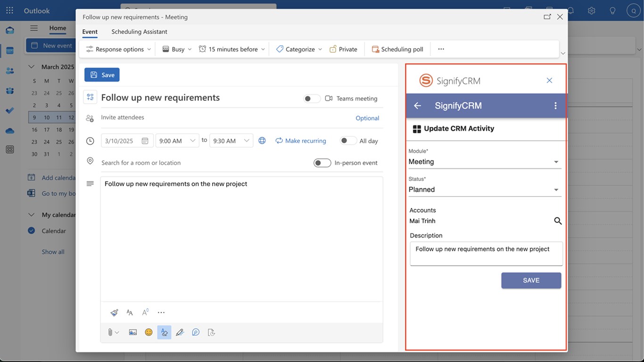
Task: Click the room or location search field
Action: click(x=205, y=163)
